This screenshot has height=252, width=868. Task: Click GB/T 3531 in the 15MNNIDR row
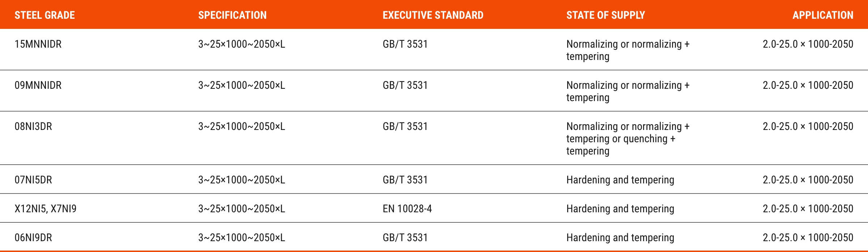405,44
